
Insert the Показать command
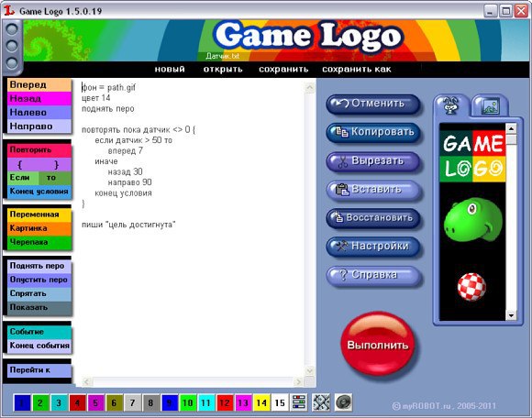pyautogui.click(x=39, y=308)
